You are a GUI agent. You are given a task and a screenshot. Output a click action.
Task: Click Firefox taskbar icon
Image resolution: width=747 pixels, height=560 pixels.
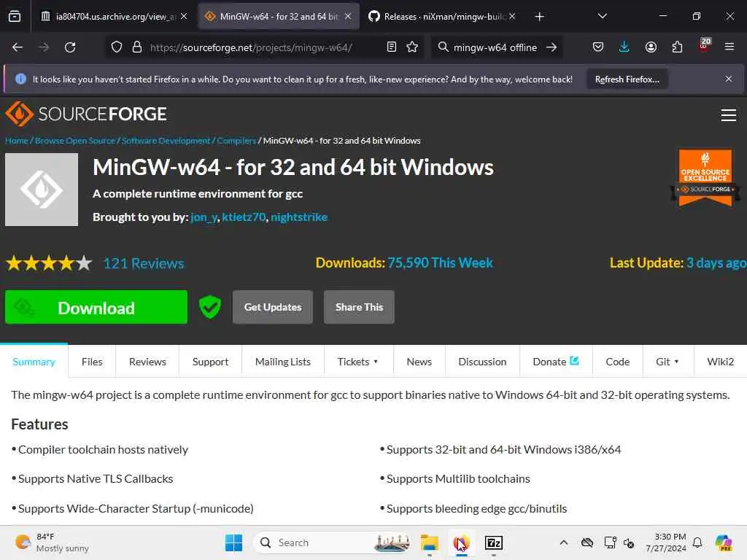pos(461,542)
